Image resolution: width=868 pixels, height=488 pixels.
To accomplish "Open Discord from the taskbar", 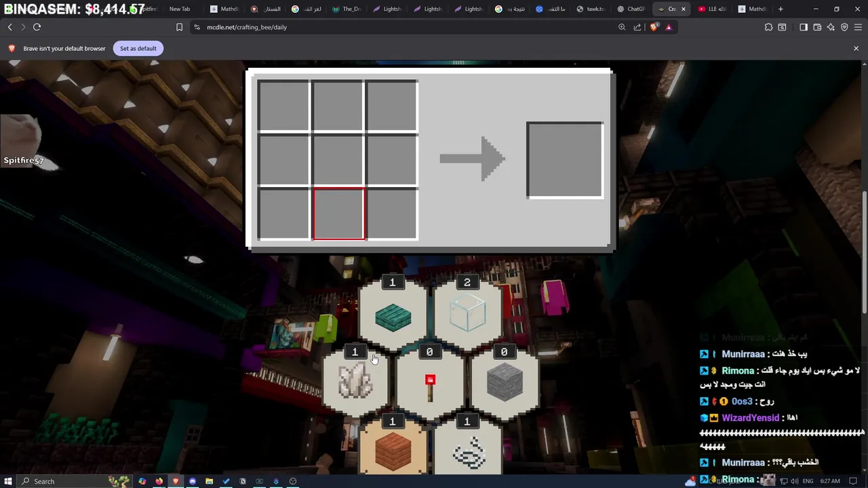I will (x=193, y=481).
